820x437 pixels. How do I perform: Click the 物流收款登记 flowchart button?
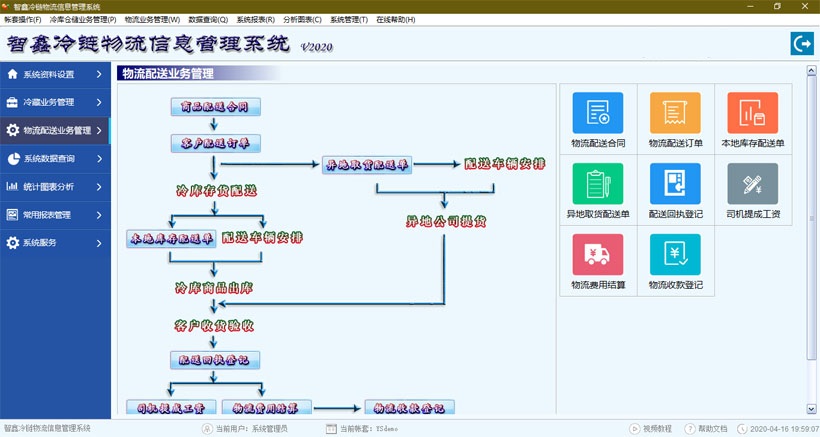409,408
